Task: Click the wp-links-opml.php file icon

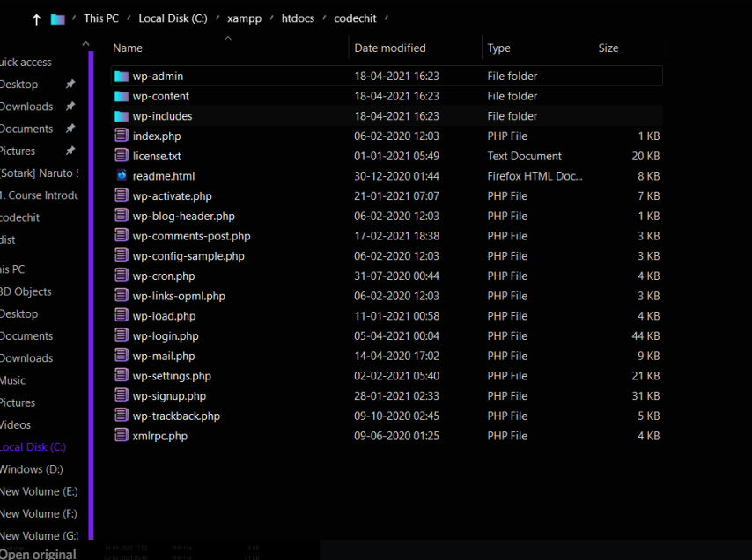Action: [122, 296]
